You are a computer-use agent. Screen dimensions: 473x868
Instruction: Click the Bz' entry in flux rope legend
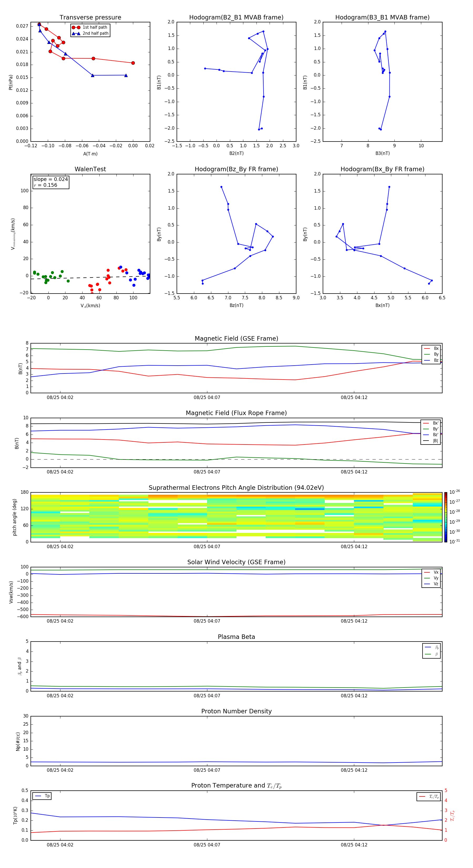[x=431, y=435]
